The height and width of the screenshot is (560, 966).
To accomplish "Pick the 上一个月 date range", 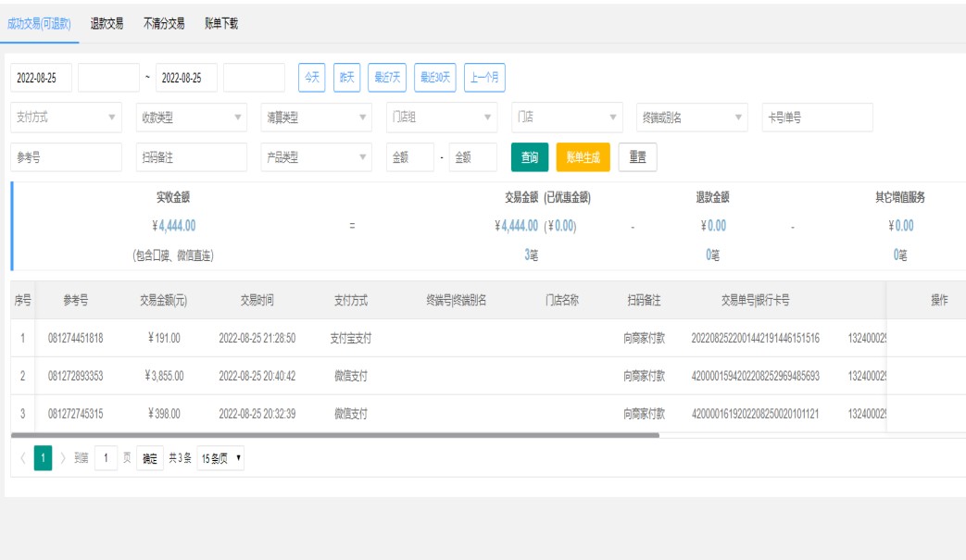I will click(483, 78).
